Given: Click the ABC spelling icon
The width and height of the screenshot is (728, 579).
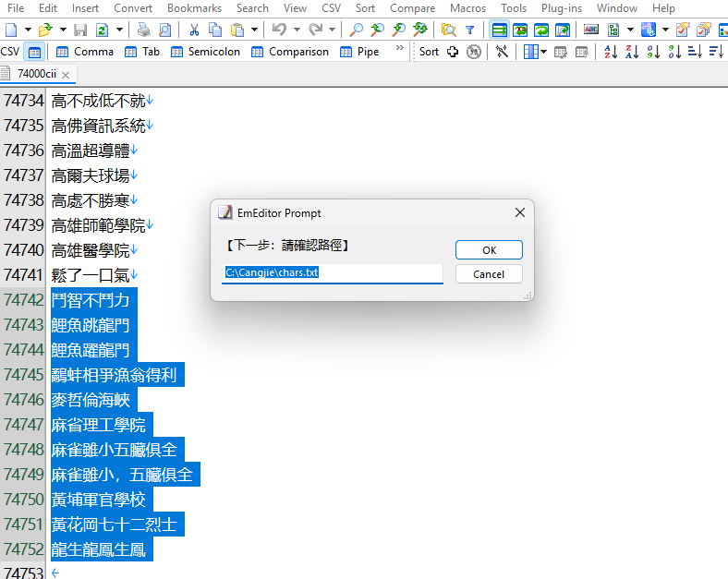Looking at the screenshot, I should coord(591,30).
